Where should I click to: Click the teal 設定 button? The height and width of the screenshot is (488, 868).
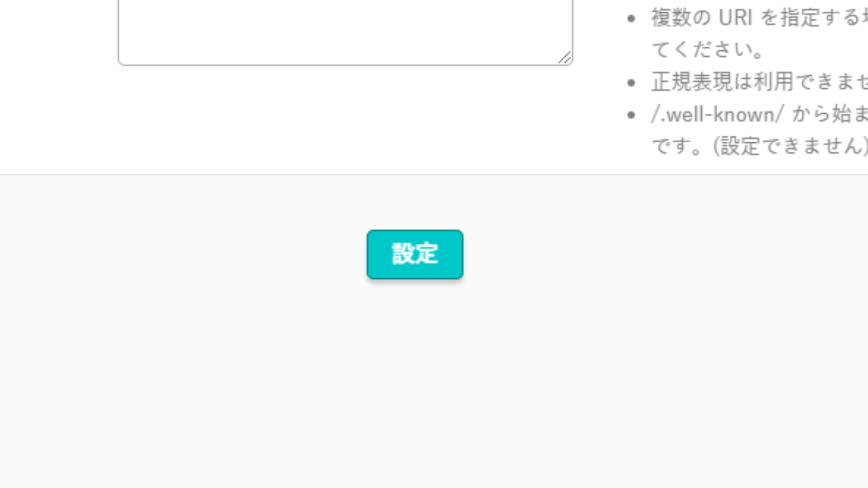(415, 254)
